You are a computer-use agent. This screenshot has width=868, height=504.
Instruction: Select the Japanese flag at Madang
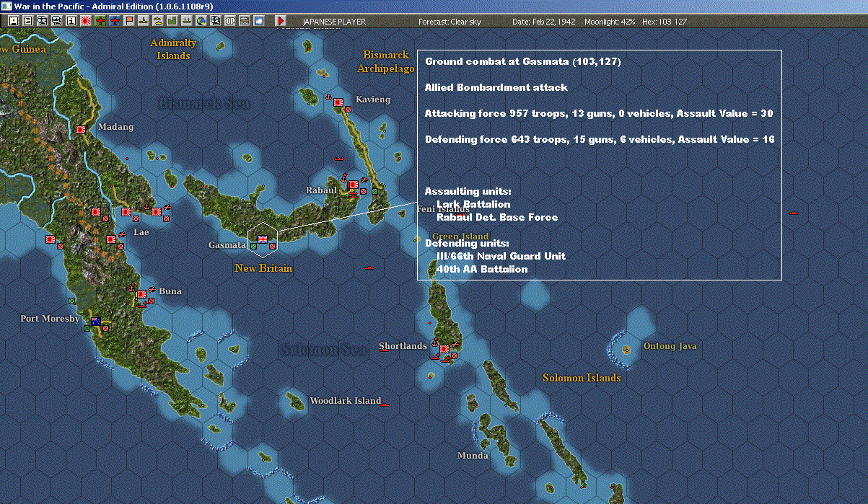pyautogui.click(x=81, y=130)
